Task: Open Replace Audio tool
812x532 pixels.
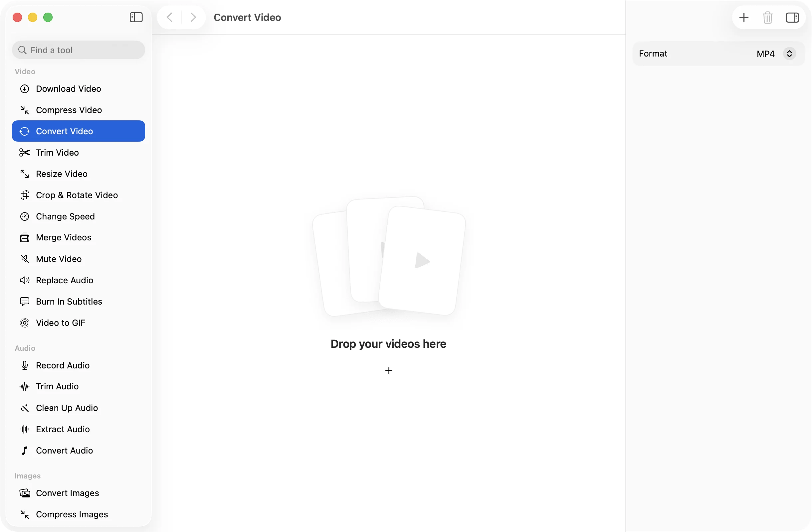Action: click(79, 280)
